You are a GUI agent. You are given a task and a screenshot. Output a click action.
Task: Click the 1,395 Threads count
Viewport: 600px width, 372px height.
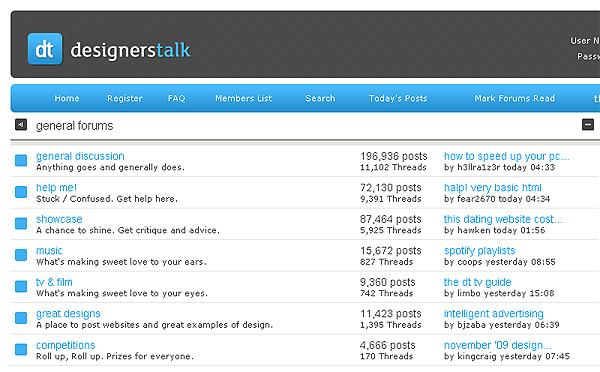coord(391,325)
